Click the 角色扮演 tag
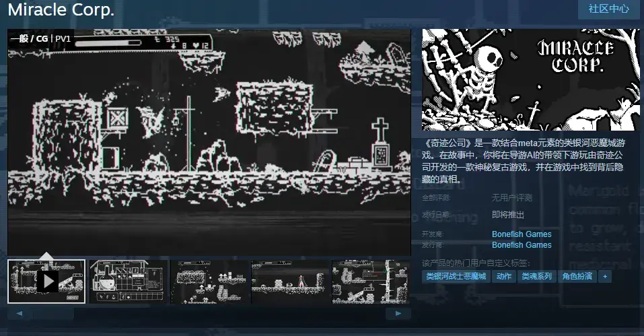The width and height of the screenshot is (644, 336). pyautogui.click(x=577, y=276)
